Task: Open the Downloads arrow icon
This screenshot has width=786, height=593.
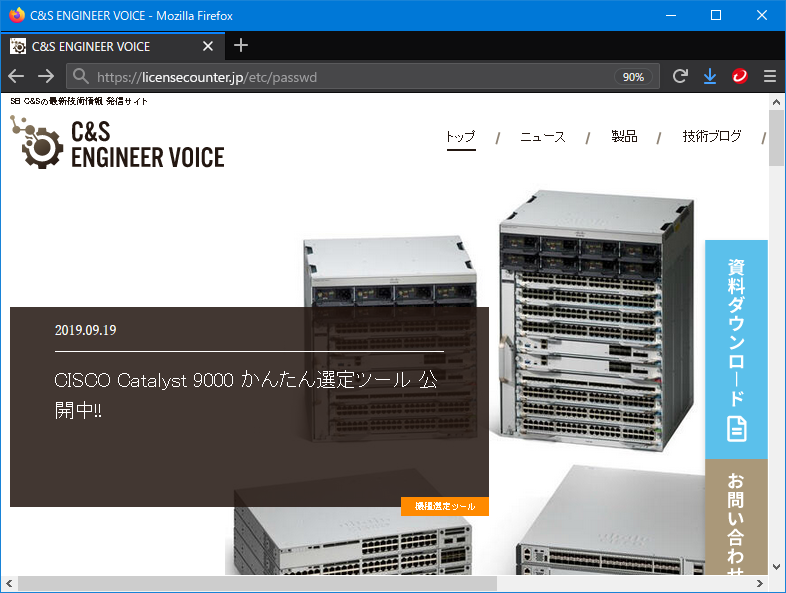Action: (x=710, y=76)
